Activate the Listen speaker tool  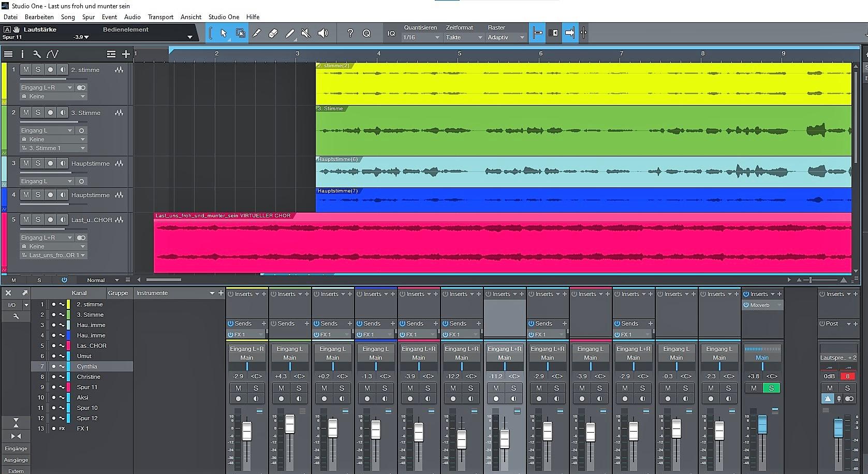(x=322, y=33)
